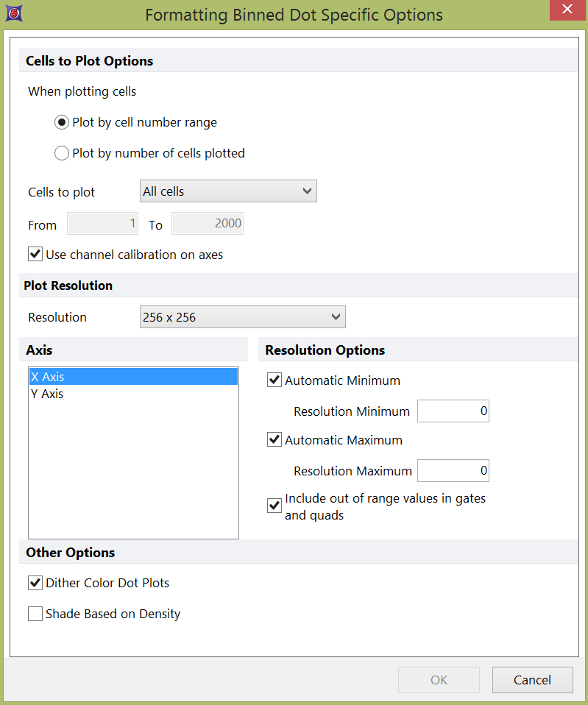
Task: Open the Cells to plot dropdown
Action: [x=228, y=191]
